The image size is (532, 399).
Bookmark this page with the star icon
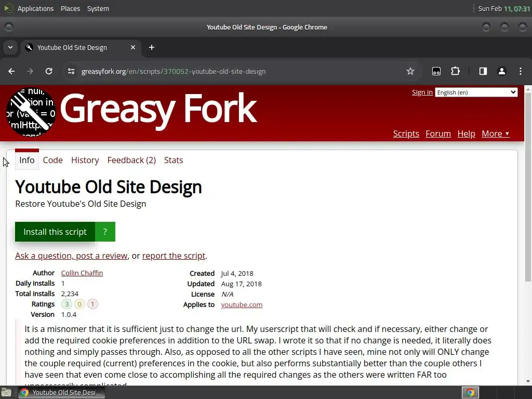tap(410, 71)
